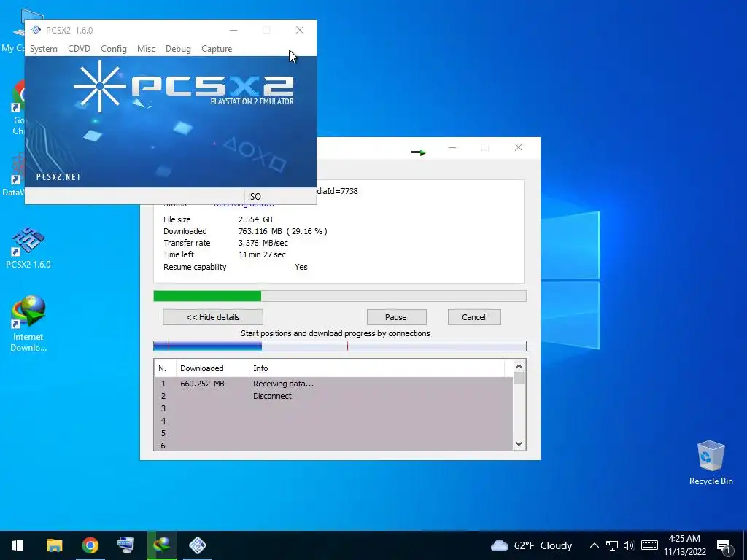Cancel the download

(x=473, y=317)
